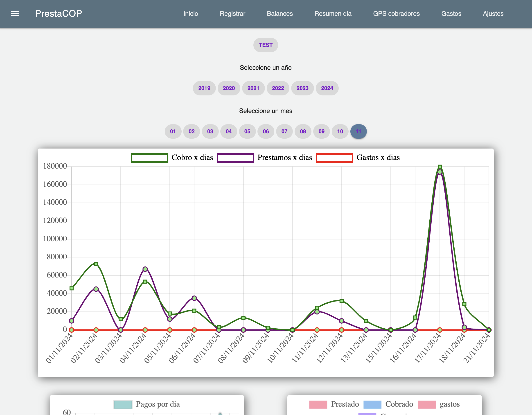Click the TEST chip button
The image size is (532, 415).
tap(266, 45)
